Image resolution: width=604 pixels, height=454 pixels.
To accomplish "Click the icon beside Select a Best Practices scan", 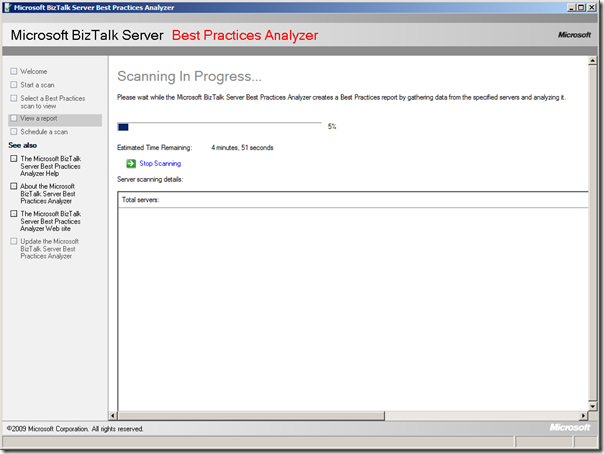I will pyautogui.click(x=14, y=98).
